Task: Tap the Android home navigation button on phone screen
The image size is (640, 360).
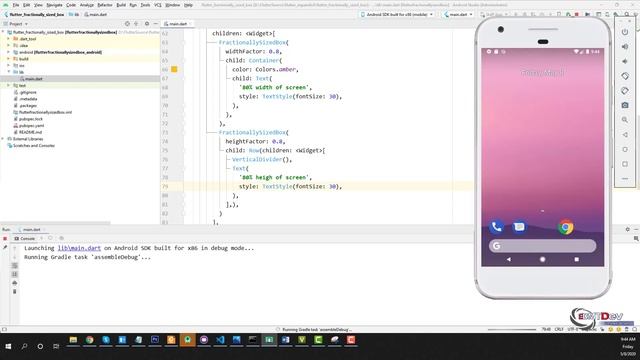Action: pos(542,259)
